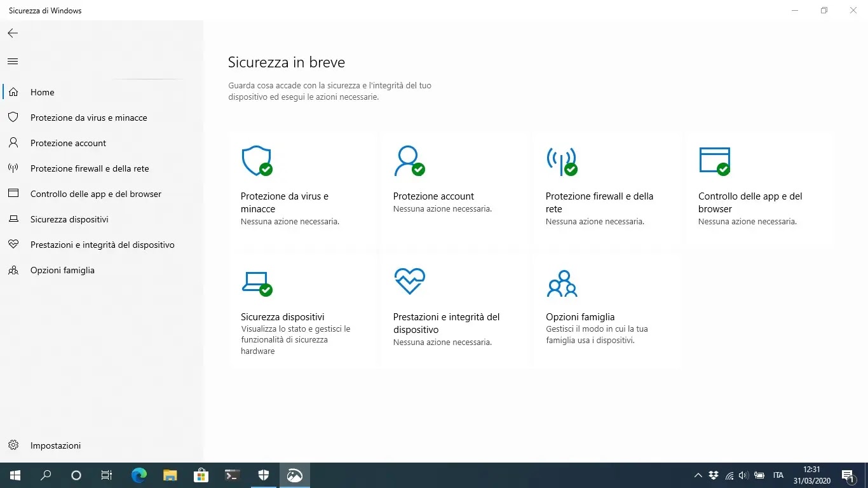
Task: Click the large antenna icon on firewall card
Action: point(562,161)
